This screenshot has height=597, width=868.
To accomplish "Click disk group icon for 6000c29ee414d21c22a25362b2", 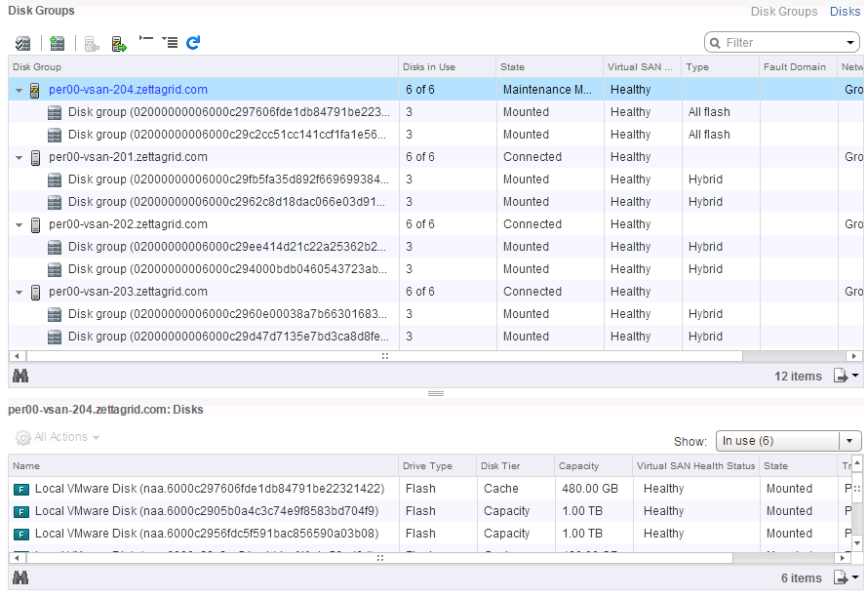I will click(55, 247).
